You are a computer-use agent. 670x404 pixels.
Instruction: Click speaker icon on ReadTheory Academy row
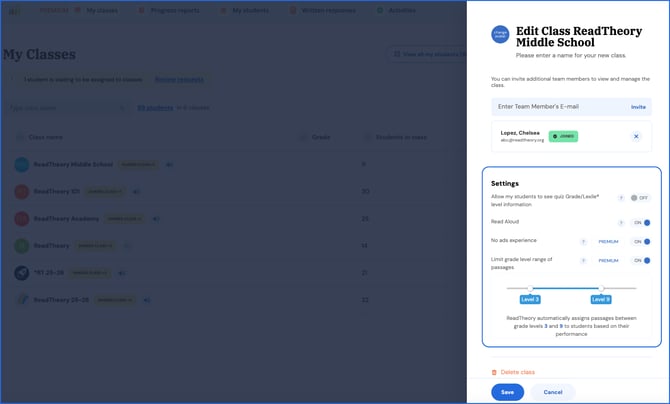tap(156, 219)
